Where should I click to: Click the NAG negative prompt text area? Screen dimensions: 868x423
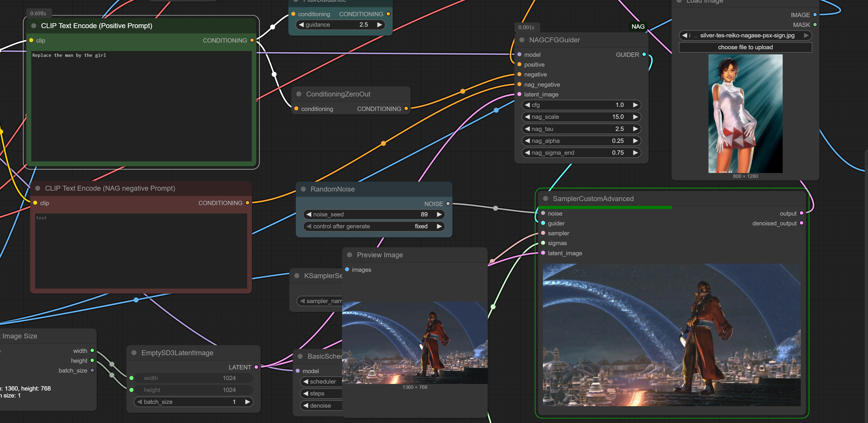(x=141, y=251)
